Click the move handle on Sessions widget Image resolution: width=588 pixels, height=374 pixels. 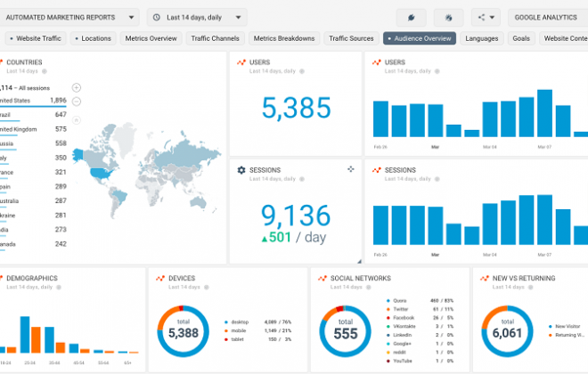click(350, 169)
